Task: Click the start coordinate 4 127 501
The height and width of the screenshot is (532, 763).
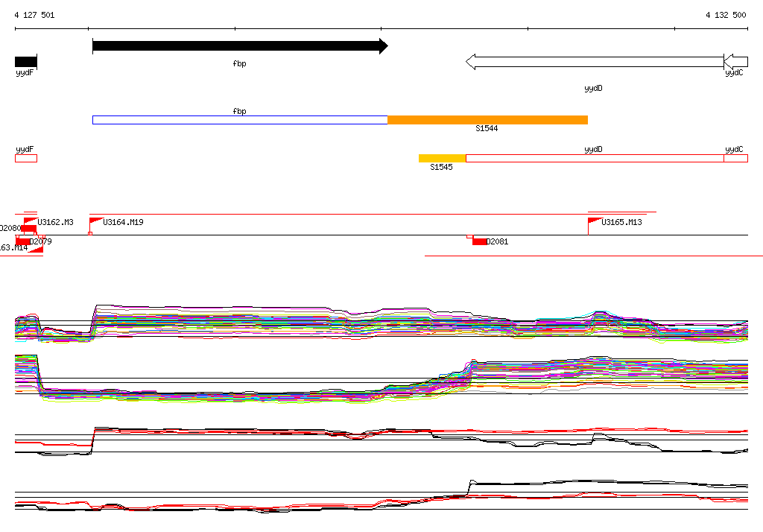Action: pos(34,15)
